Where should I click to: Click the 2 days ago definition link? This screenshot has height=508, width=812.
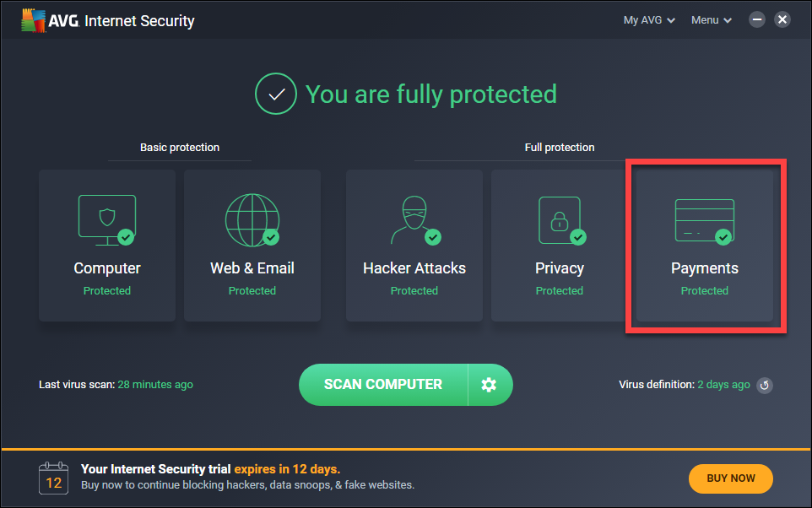[x=723, y=385]
